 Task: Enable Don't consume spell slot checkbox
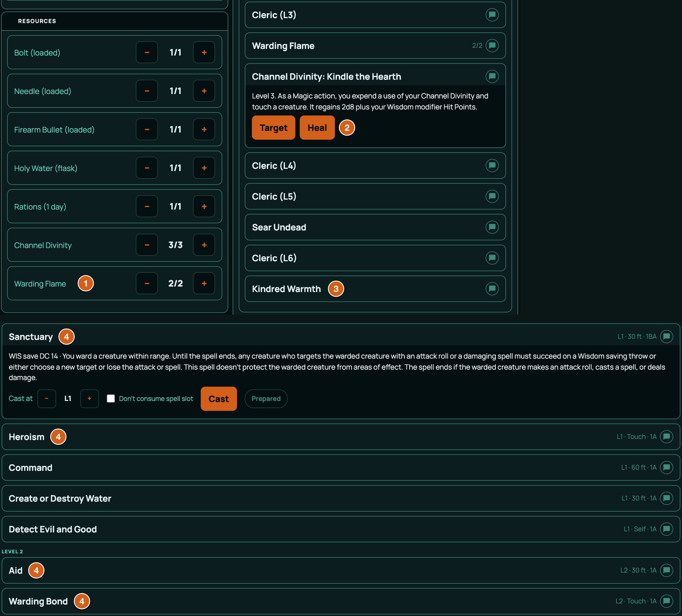pos(111,399)
